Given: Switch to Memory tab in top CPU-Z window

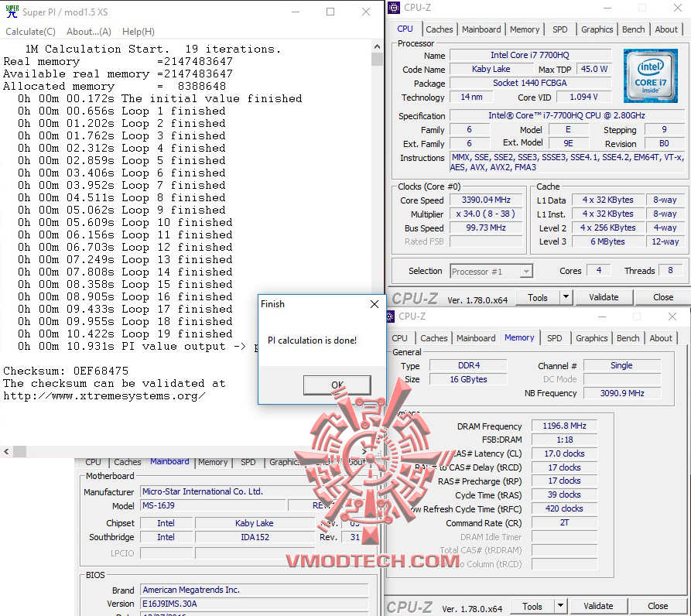Looking at the screenshot, I should [x=525, y=29].
